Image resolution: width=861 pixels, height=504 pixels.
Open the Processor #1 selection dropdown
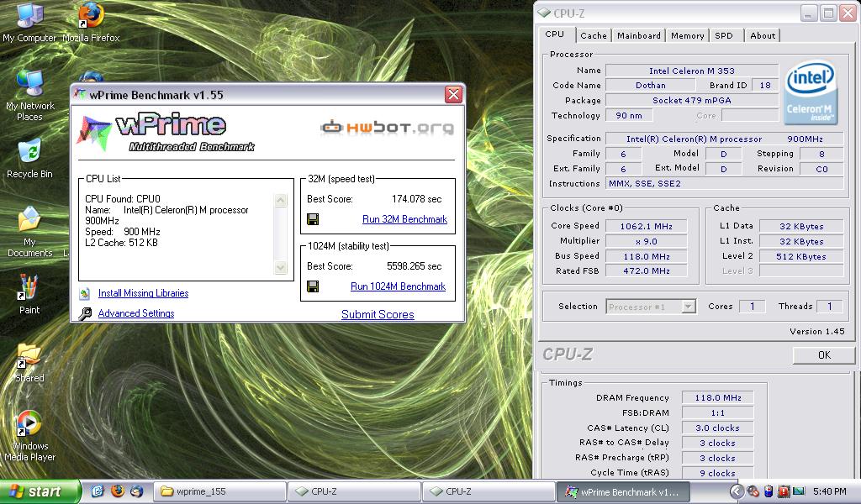pyautogui.click(x=652, y=307)
